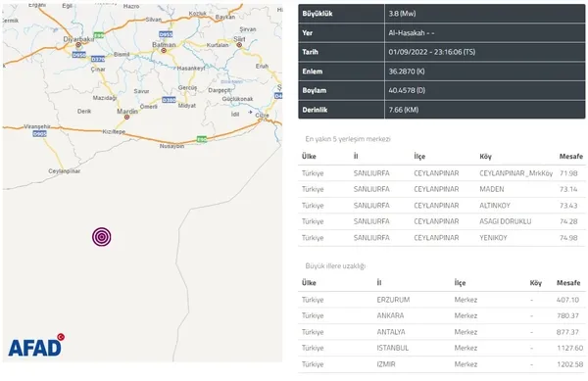Click the distance value 74.98
This screenshot has height=381, width=588.
[x=568, y=238]
